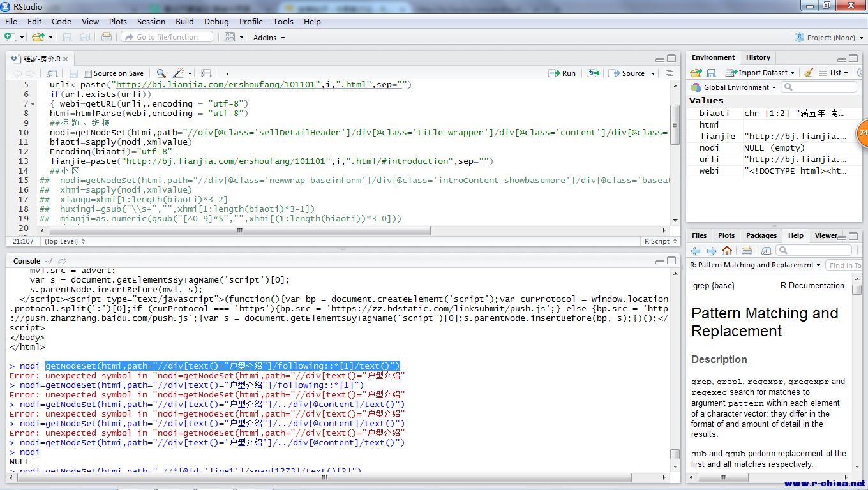Switch to the History tab
Screen dimensions: 868x490
coord(758,57)
